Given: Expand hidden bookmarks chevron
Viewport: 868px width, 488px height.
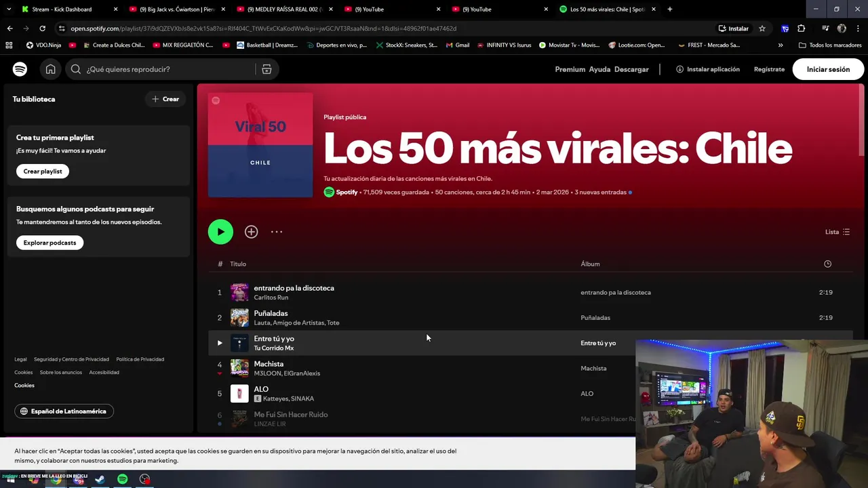Looking at the screenshot, I should pyautogui.click(x=781, y=45).
